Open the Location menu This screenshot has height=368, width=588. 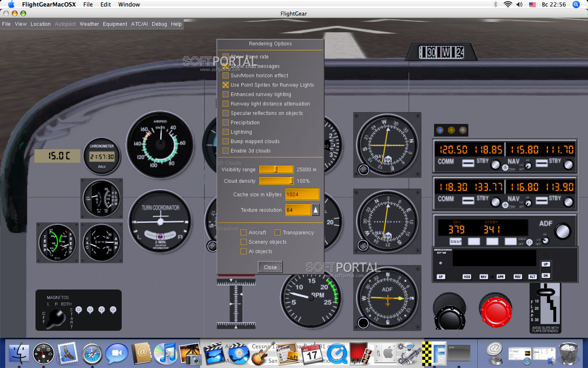[x=40, y=24]
